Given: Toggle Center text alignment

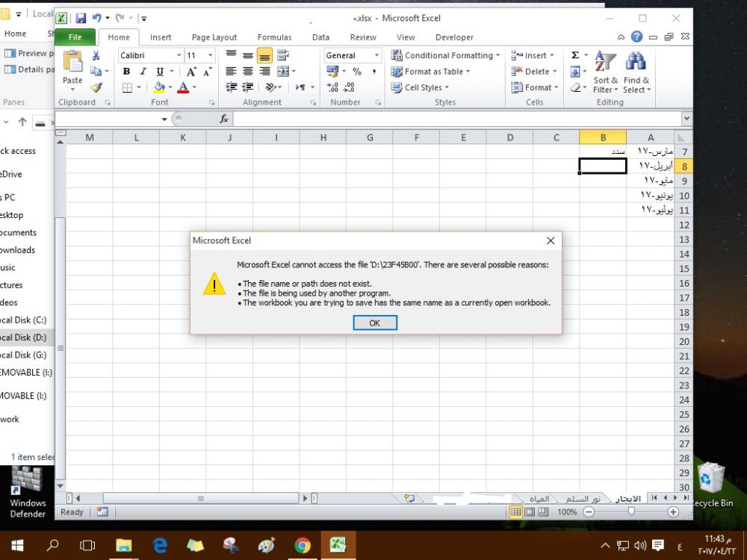Looking at the screenshot, I should [248, 72].
